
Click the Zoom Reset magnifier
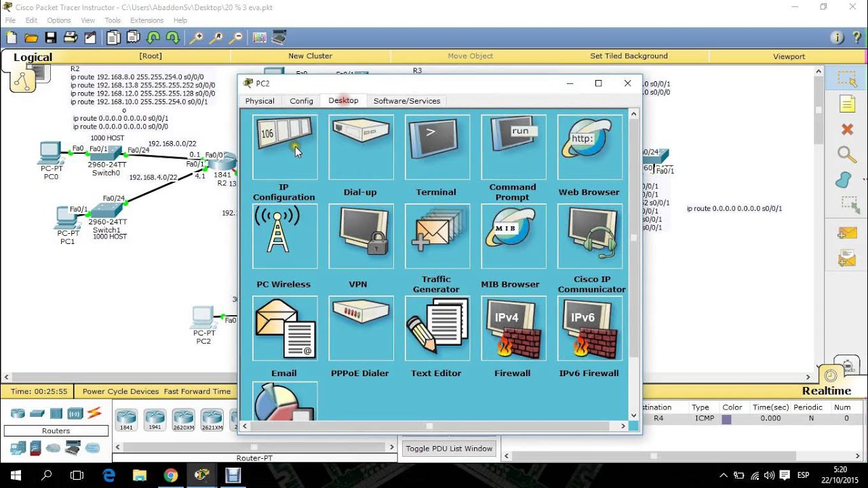(216, 38)
